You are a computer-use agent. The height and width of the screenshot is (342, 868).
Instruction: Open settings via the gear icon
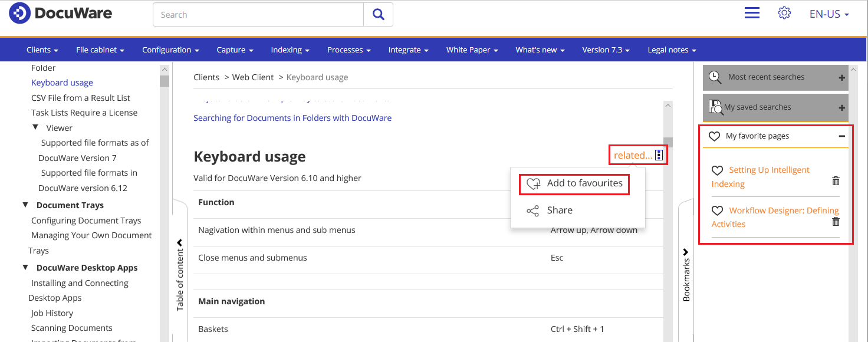tap(784, 13)
